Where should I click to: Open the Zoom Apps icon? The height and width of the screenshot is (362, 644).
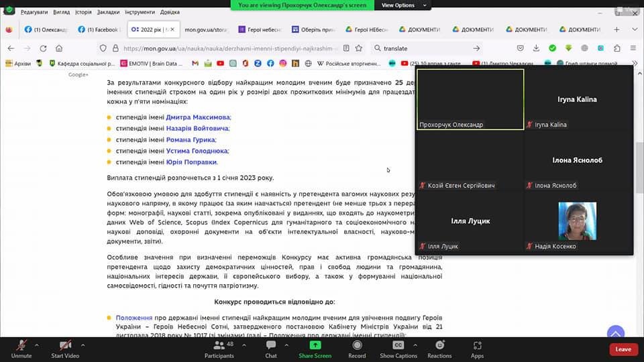click(477, 345)
